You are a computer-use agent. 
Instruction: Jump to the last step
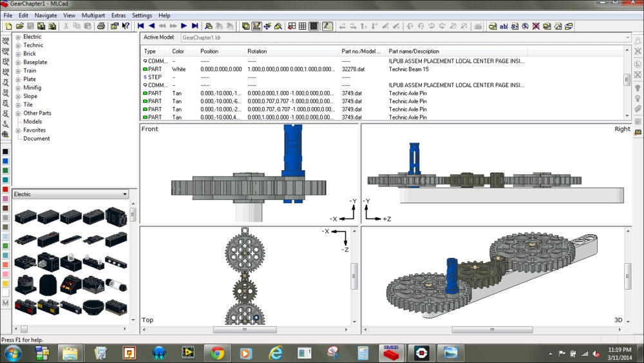(195, 26)
